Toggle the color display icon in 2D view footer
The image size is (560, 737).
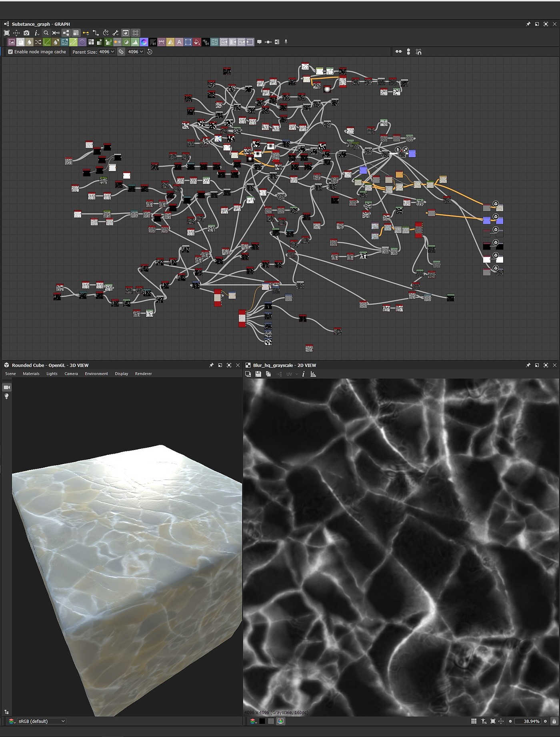(x=280, y=721)
